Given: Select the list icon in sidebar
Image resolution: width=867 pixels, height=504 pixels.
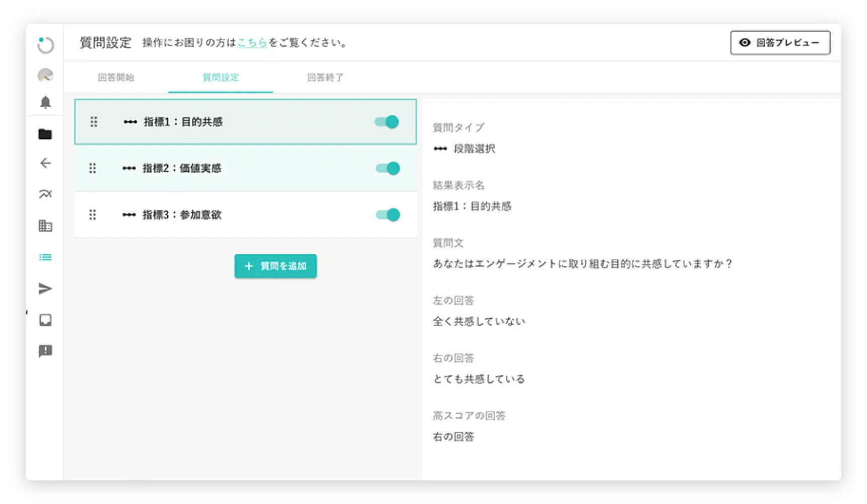Looking at the screenshot, I should pyautogui.click(x=45, y=257).
